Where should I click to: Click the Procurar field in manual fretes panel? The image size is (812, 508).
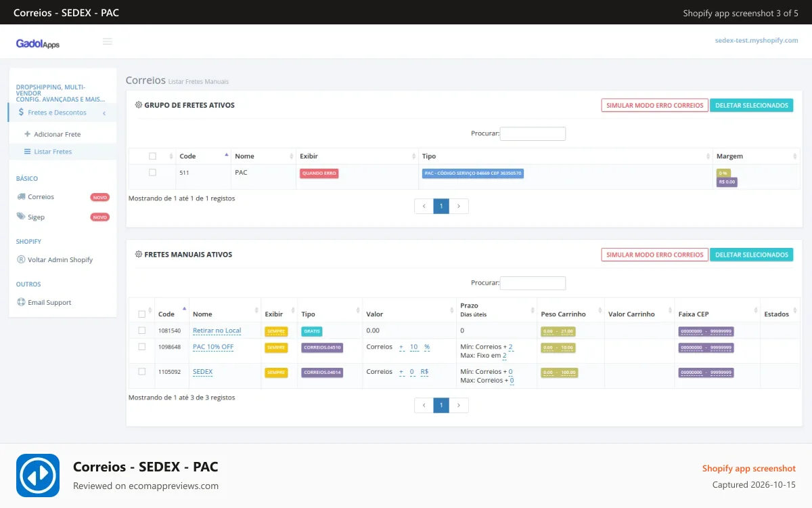coord(533,283)
